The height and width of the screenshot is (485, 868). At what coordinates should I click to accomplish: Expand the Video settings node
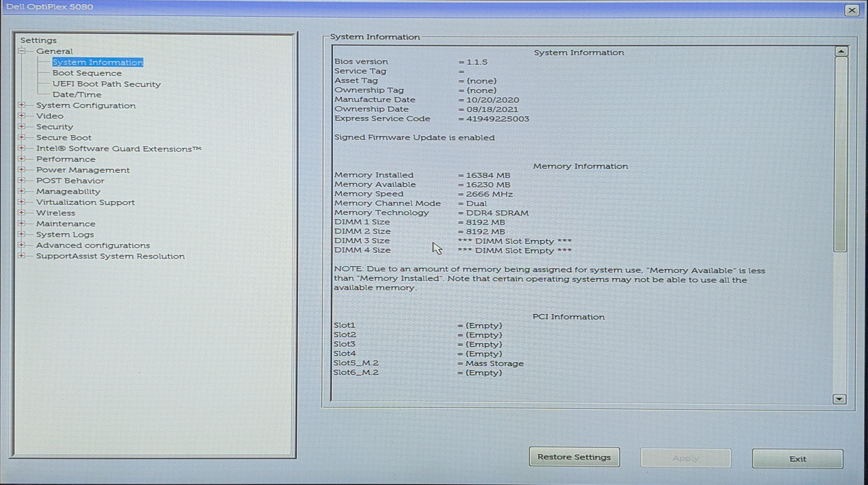point(21,116)
